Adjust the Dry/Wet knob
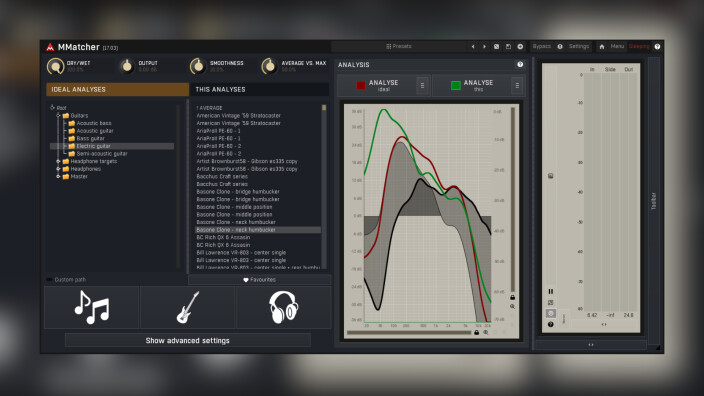The height and width of the screenshot is (396, 704). pyautogui.click(x=56, y=66)
